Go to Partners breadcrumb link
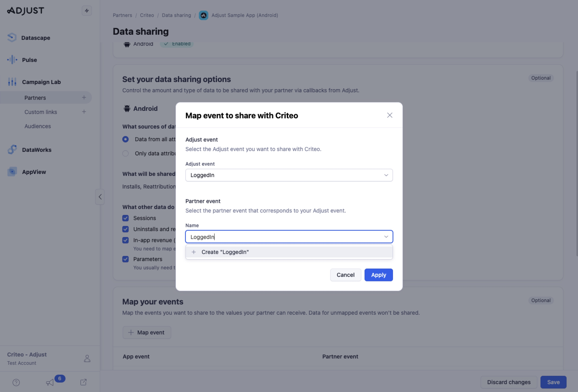 [x=122, y=15]
